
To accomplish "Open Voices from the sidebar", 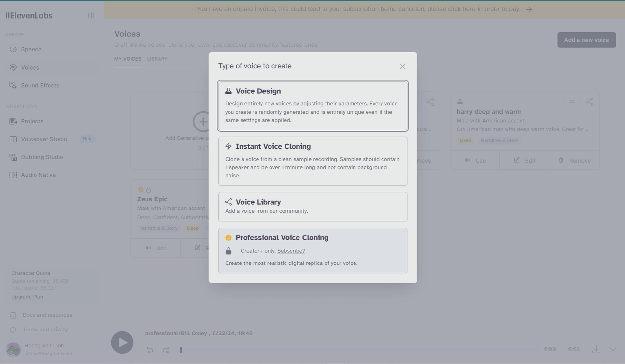I will click(x=52, y=67).
